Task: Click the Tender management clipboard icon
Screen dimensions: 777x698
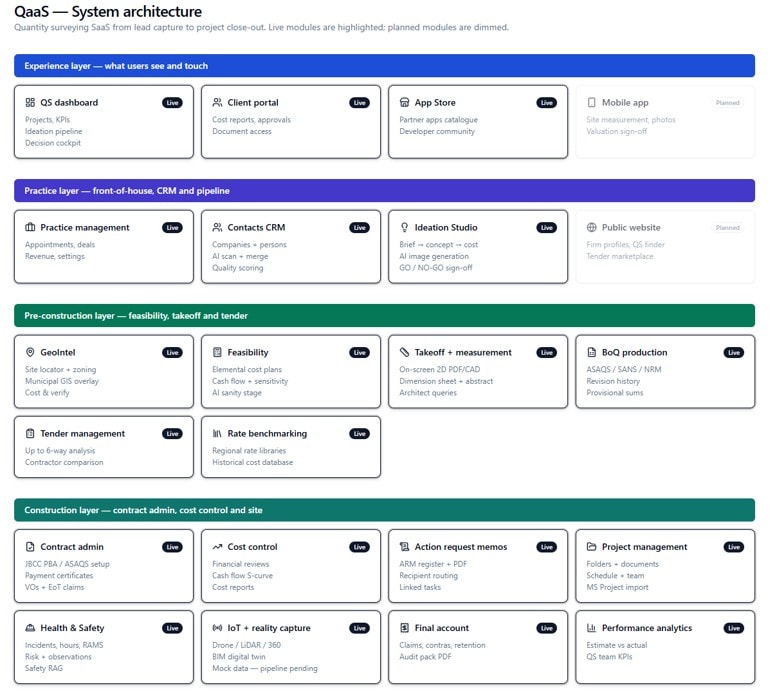Action: (x=30, y=433)
